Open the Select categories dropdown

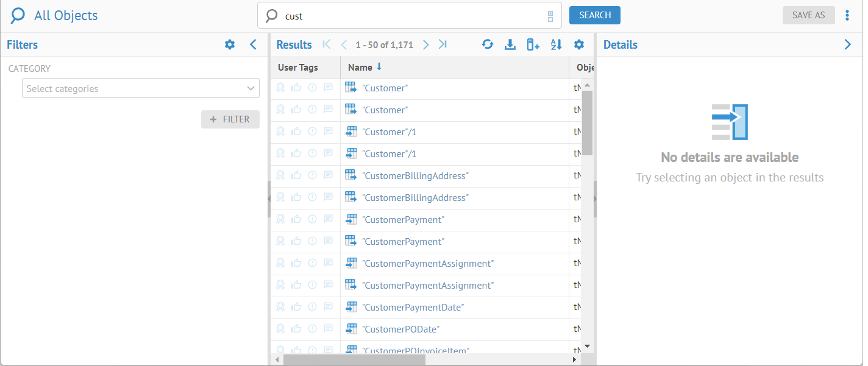click(x=141, y=88)
